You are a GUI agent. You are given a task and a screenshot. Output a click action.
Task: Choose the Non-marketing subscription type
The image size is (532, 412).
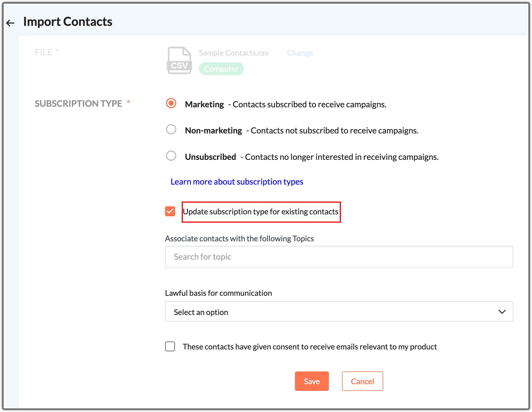pyautogui.click(x=171, y=129)
